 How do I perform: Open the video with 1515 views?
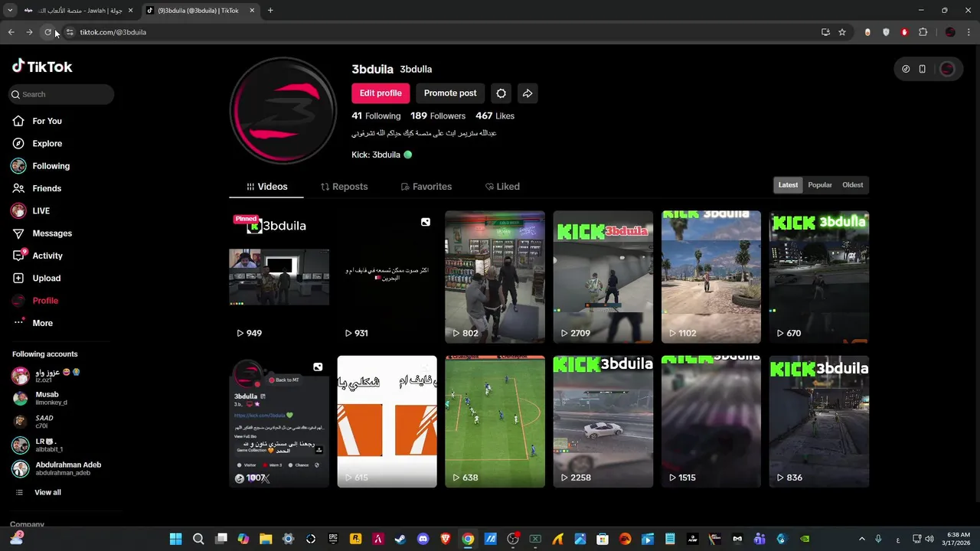click(711, 422)
